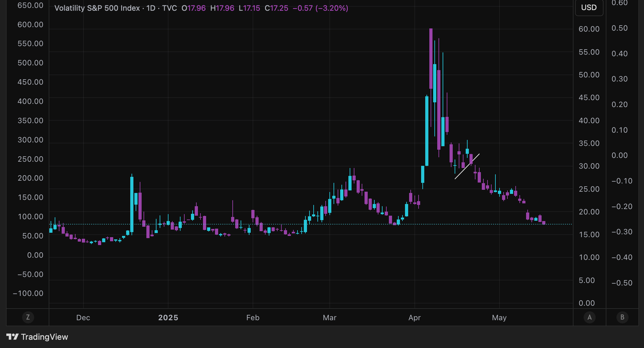Click the 600.00 left scale label

(x=30, y=25)
